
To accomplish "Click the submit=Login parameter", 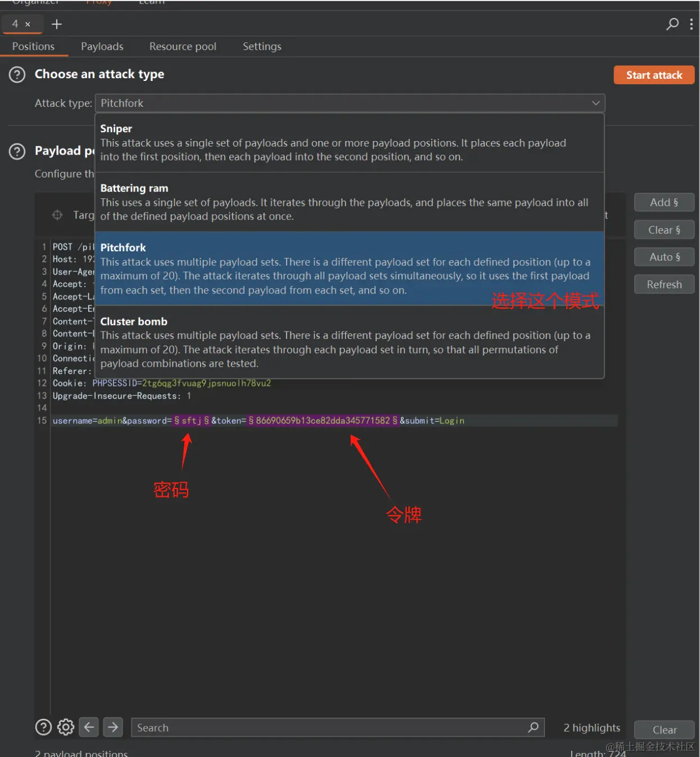I will [x=434, y=420].
